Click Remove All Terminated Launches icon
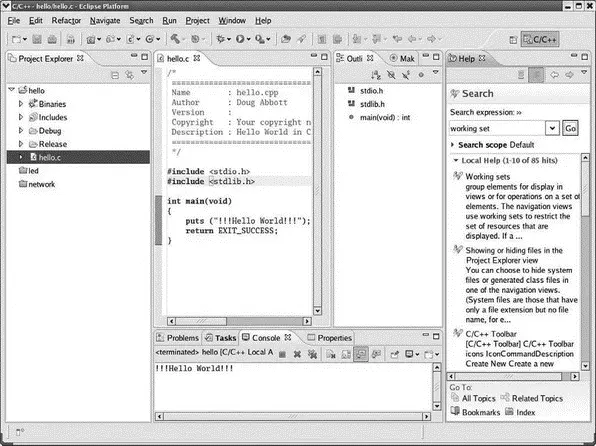The height and width of the screenshot is (446, 596). pos(312,354)
